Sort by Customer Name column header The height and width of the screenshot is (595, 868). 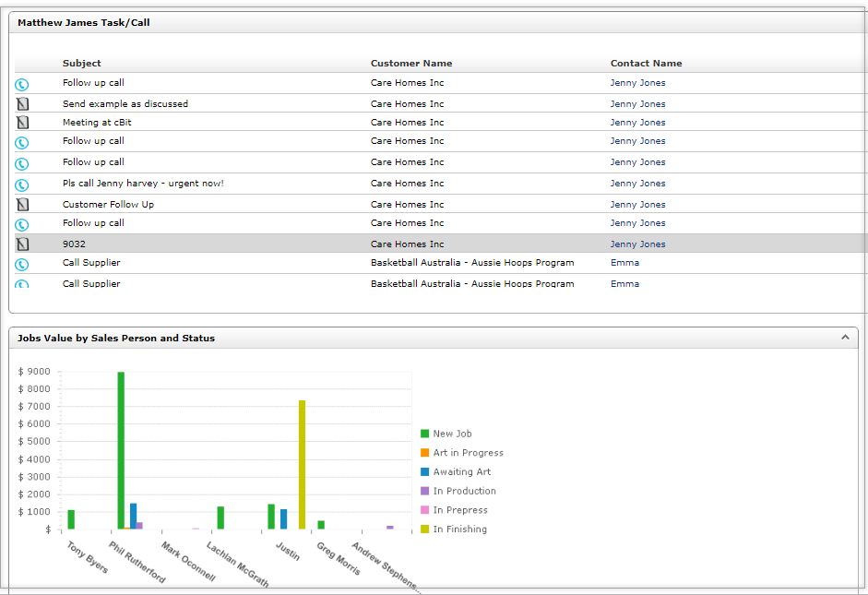411,63
